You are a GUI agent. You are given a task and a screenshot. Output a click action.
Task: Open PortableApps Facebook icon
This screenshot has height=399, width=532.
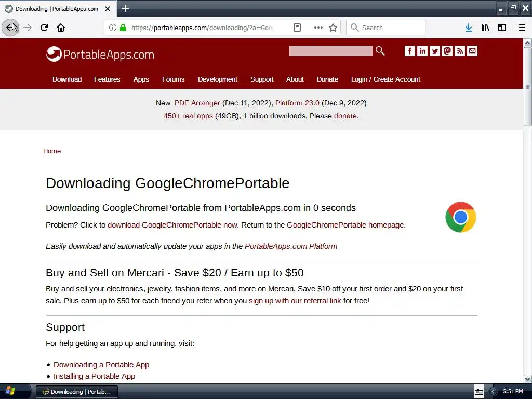coord(409,51)
